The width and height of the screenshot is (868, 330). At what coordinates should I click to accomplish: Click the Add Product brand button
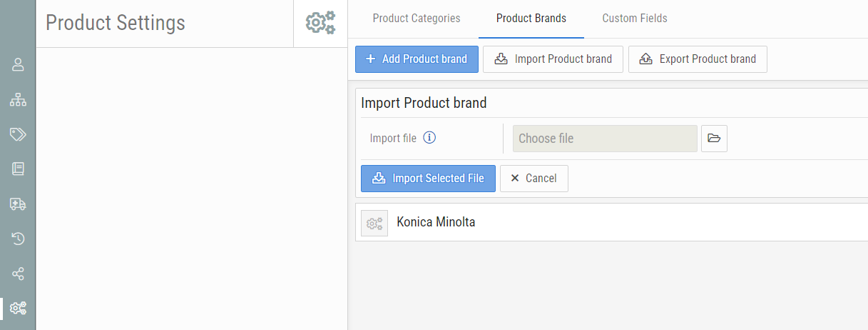tap(417, 59)
